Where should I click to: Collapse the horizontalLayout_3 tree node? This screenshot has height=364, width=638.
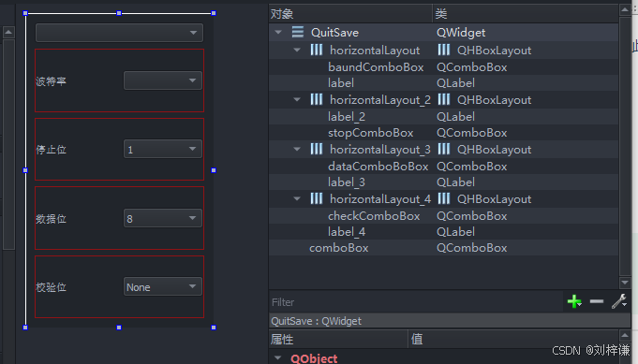click(297, 149)
